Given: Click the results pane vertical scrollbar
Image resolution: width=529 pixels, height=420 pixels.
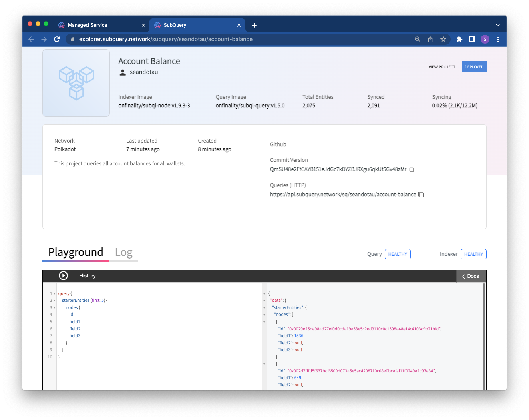Looking at the screenshot, I should (x=484, y=336).
